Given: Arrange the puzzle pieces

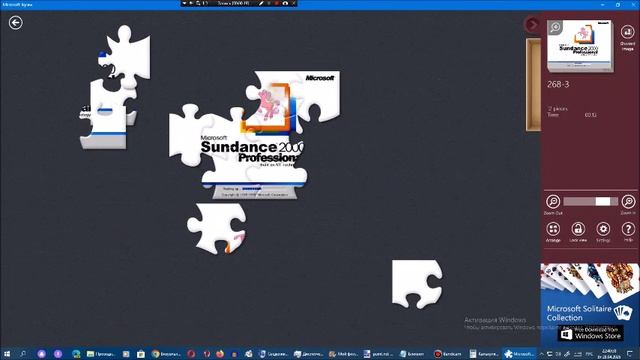Looking at the screenshot, I should point(553,229).
